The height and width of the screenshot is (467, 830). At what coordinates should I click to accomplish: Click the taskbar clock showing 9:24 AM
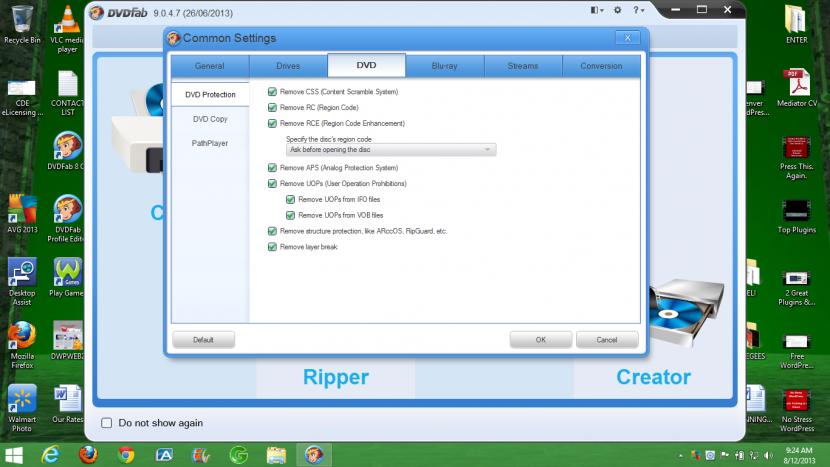(799, 455)
